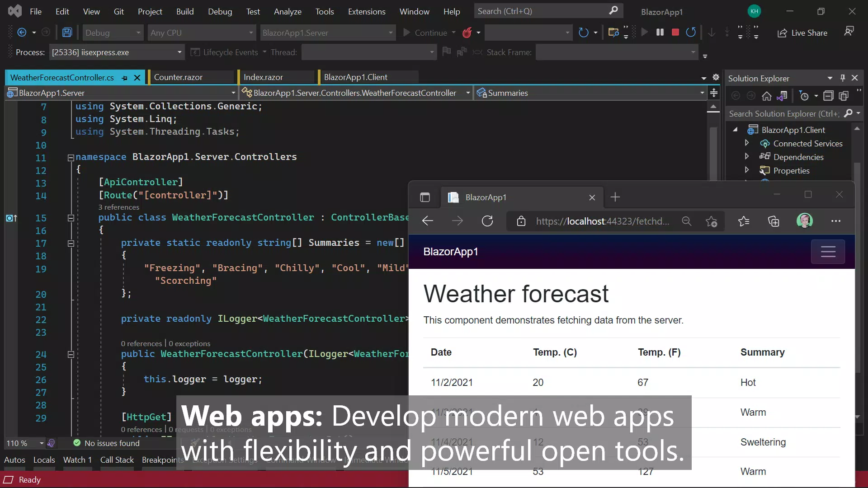Click the Save All toolbar icon

(67, 33)
